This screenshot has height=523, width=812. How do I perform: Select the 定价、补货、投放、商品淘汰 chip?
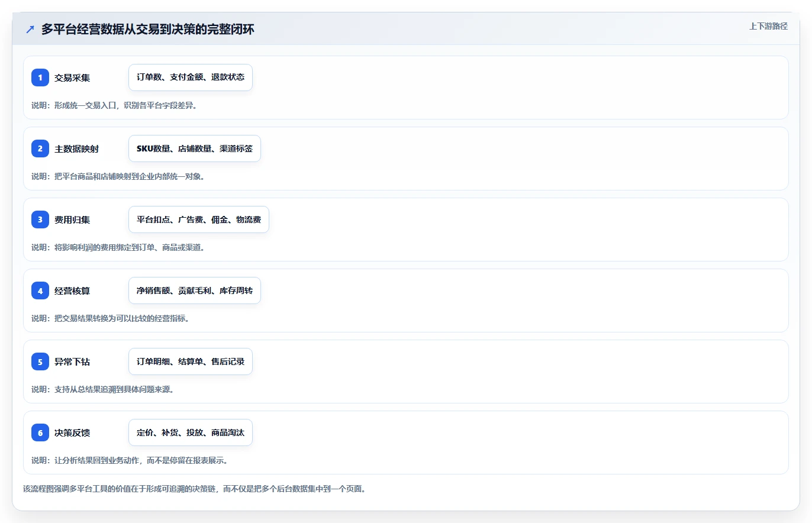[x=191, y=432]
